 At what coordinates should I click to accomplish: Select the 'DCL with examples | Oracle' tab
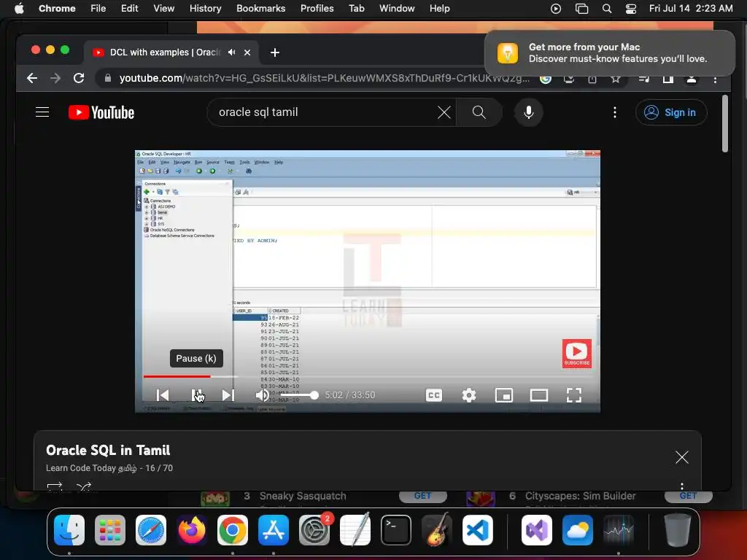(166, 52)
